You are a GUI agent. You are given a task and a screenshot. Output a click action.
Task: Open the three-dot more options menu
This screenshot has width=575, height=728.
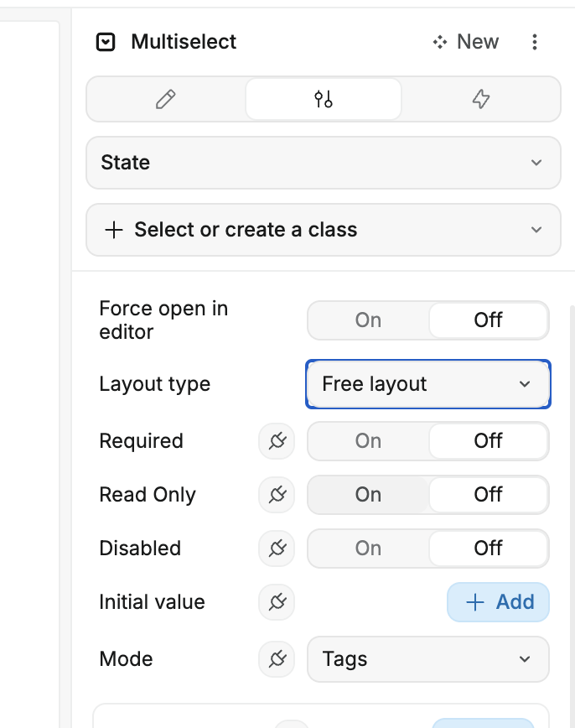pyautogui.click(x=535, y=42)
